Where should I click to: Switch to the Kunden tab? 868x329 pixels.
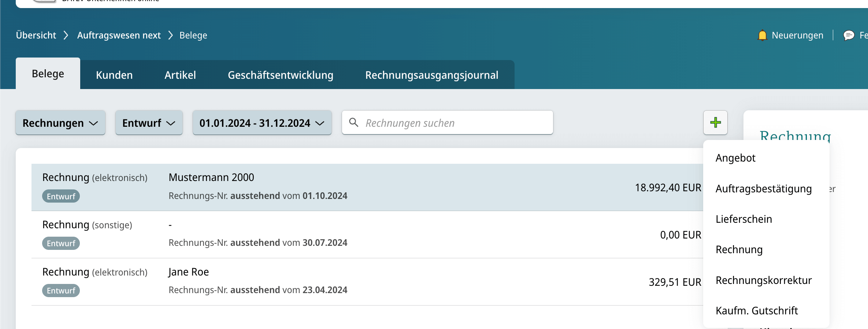point(114,75)
